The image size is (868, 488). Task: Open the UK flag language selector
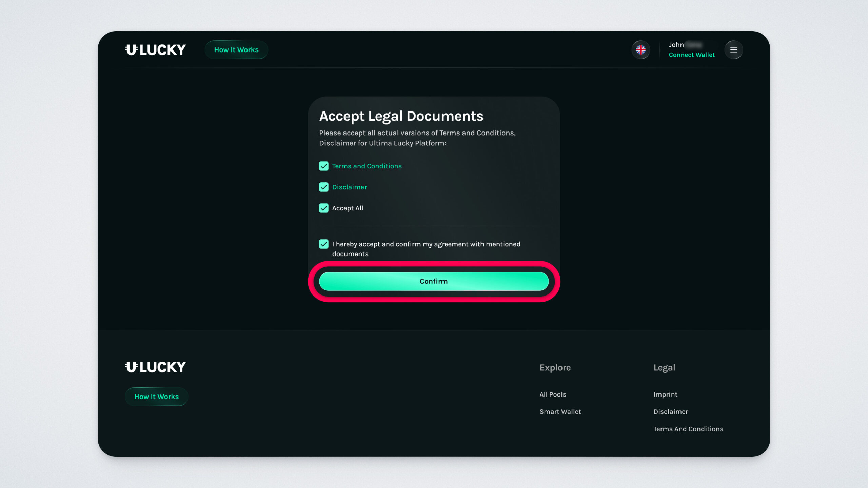click(640, 50)
